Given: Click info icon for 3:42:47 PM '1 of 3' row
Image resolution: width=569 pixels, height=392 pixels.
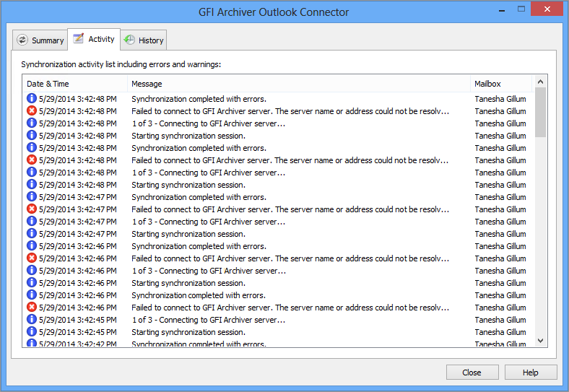Looking at the screenshot, I should click(x=32, y=222).
